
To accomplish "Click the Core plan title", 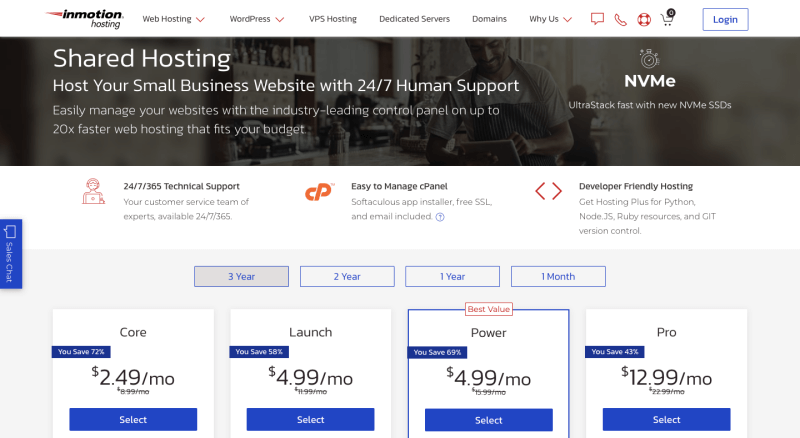I will click(x=133, y=332).
